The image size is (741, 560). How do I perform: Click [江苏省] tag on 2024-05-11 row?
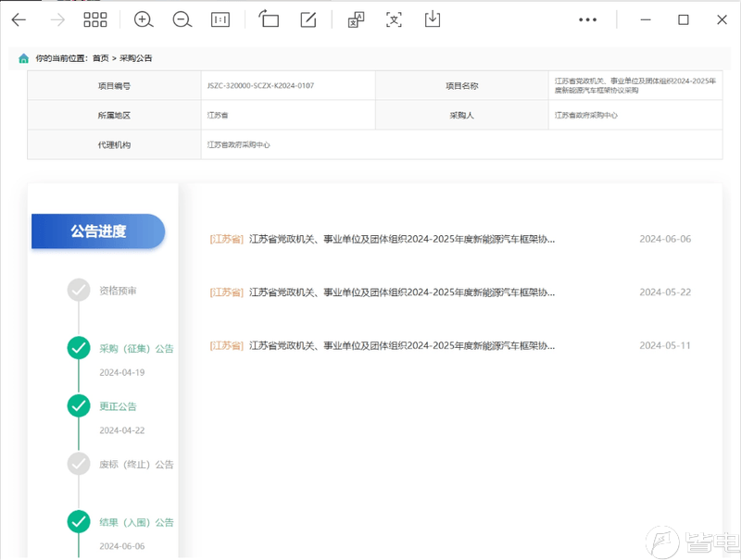[x=226, y=346]
